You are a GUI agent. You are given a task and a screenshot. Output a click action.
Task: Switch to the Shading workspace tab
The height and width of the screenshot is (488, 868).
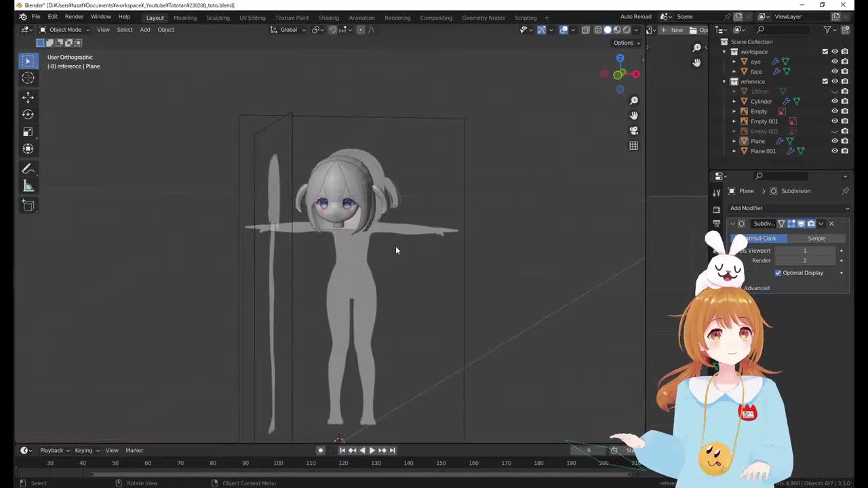[x=328, y=18]
